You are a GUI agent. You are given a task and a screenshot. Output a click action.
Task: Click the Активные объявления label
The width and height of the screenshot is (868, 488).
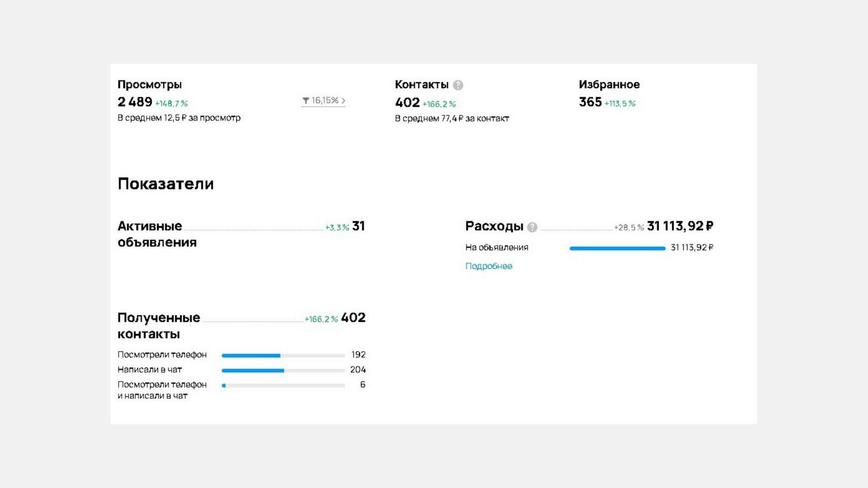(157, 234)
